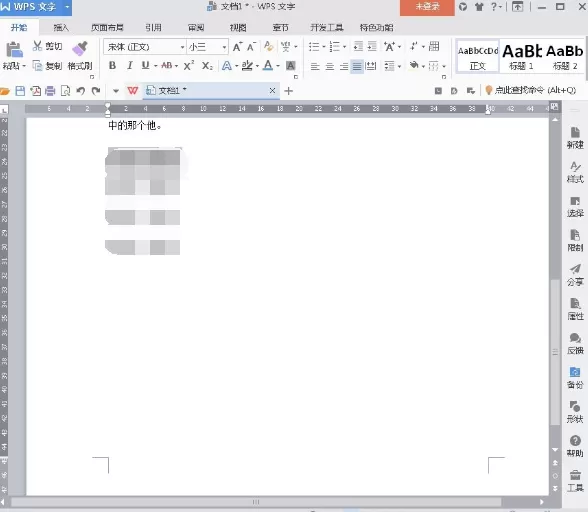This screenshot has height=512, width=588.
Task: Click the distributed alignment icon
Action: coord(371,66)
